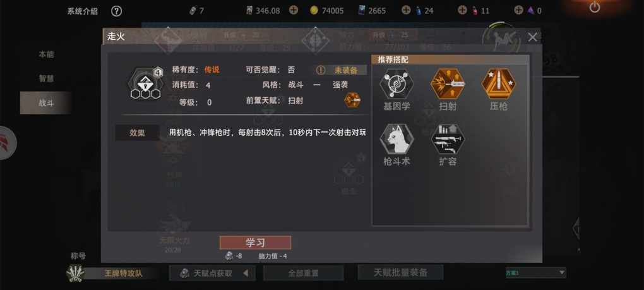
Task: Add more gold coins via plus icon
Action: pos(293,10)
